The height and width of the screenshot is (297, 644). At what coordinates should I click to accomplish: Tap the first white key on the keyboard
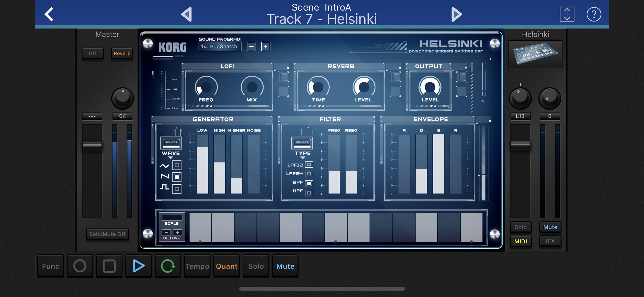click(200, 227)
